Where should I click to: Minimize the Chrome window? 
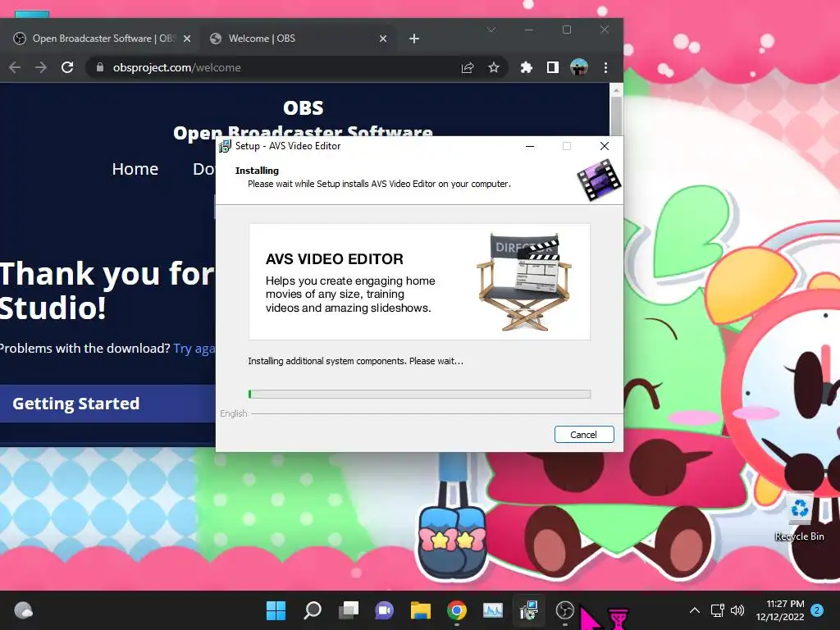pos(529,30)
